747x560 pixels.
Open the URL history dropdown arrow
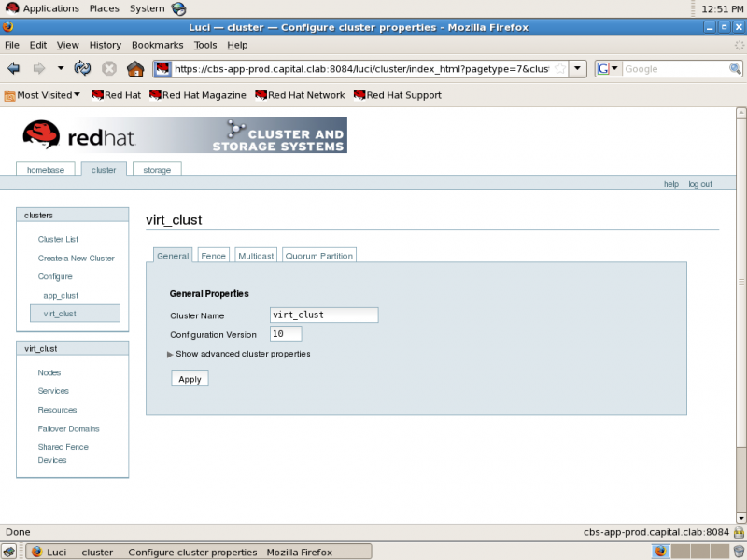[x=577, y=68]
